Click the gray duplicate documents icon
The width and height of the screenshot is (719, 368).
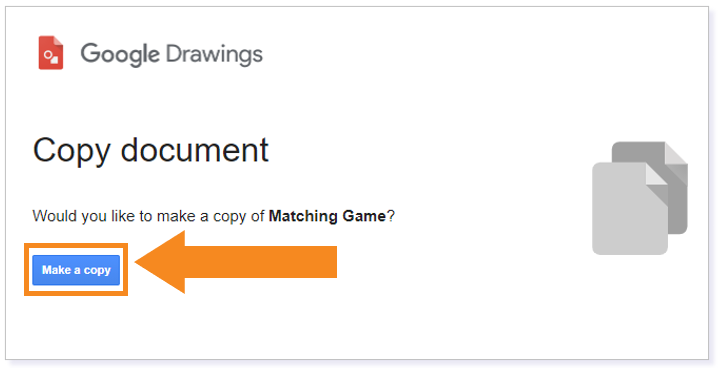(x=640, y=198)
